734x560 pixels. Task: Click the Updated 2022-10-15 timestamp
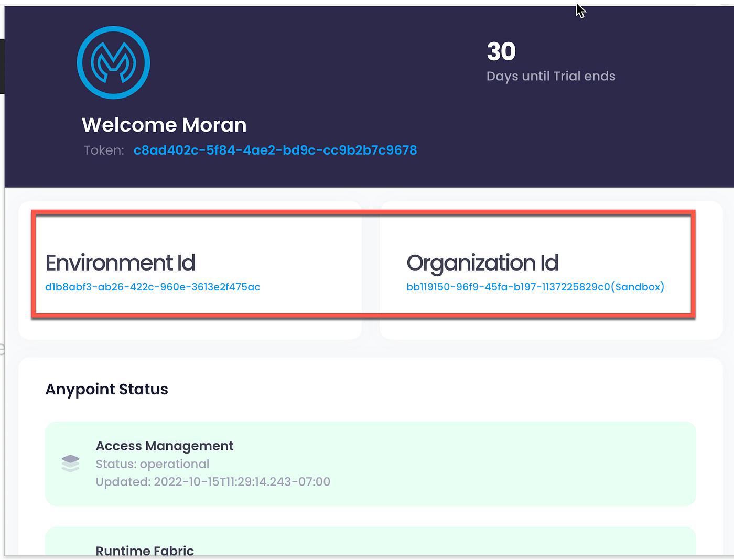pyautogui.click(x=213, y=482)
